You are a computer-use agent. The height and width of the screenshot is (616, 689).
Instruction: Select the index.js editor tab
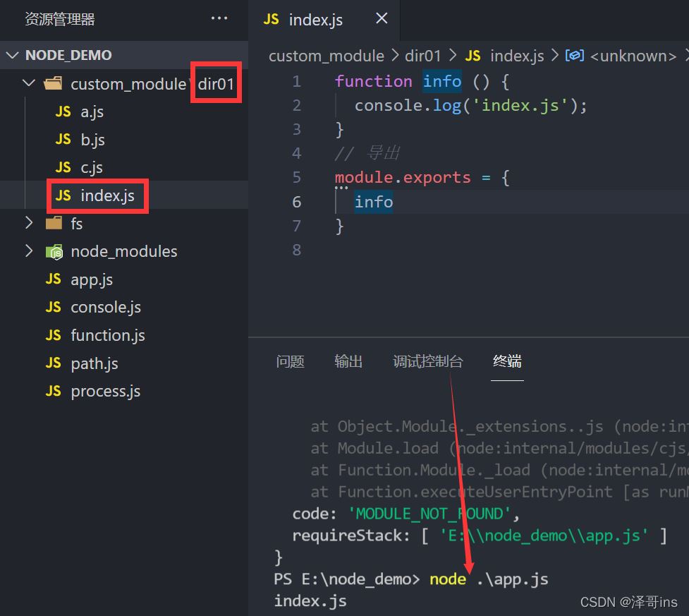pyautogui.click(x=324, y=20)
